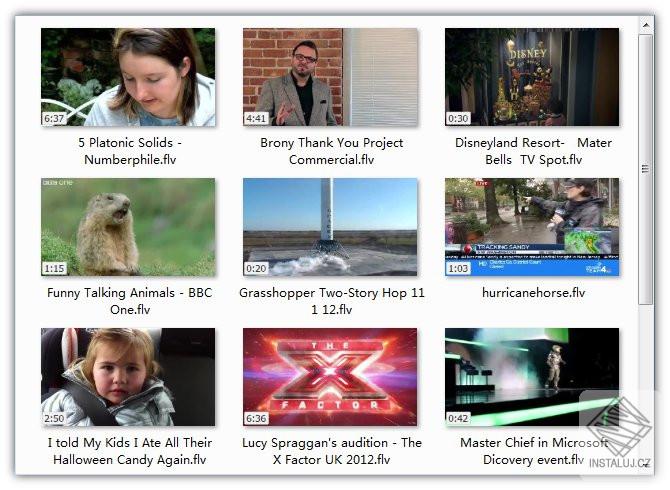
Task: Click the label 5 Platonic Solids - Numberphile.flv
Action: [x=130, y=151]
